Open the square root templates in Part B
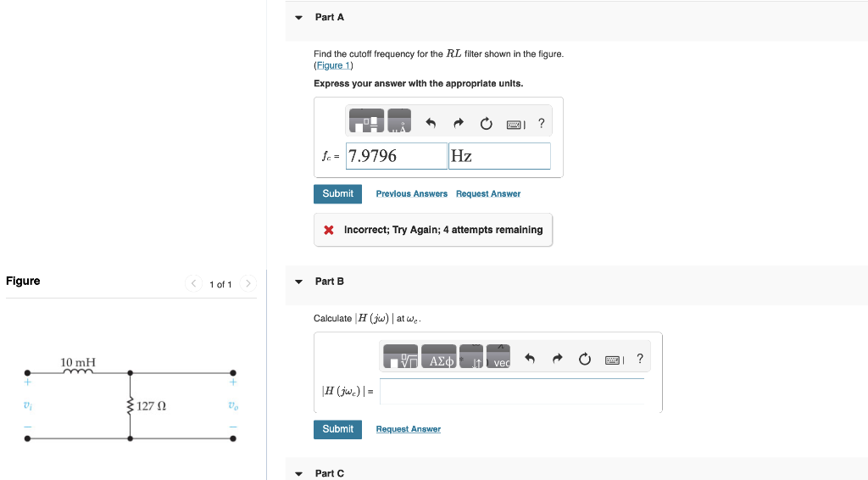 click(401, 356)
